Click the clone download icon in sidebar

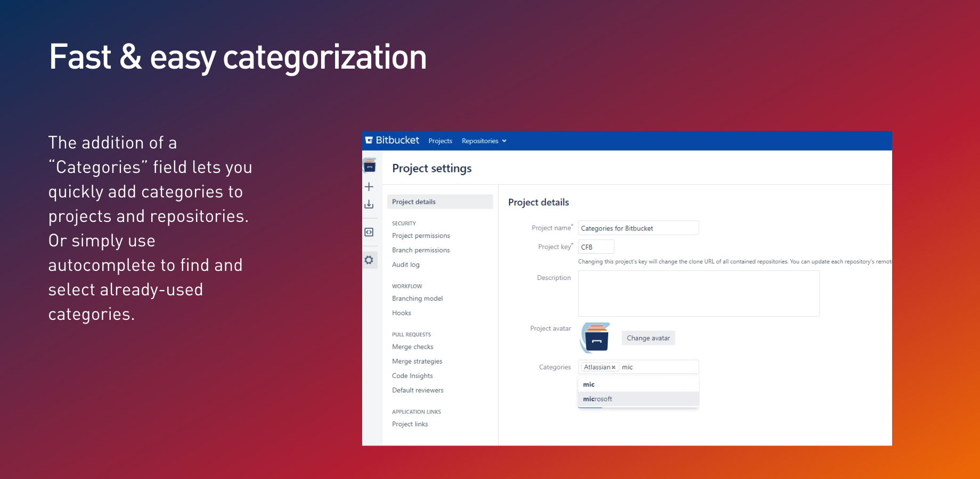(369, 204)
